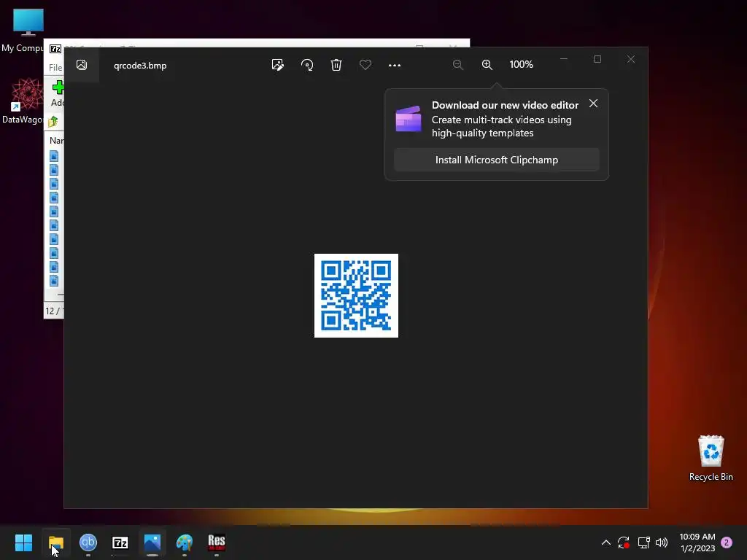747x560 pixels.
Task: Open File Explorer from the taskbar
Action: [55, 542]
